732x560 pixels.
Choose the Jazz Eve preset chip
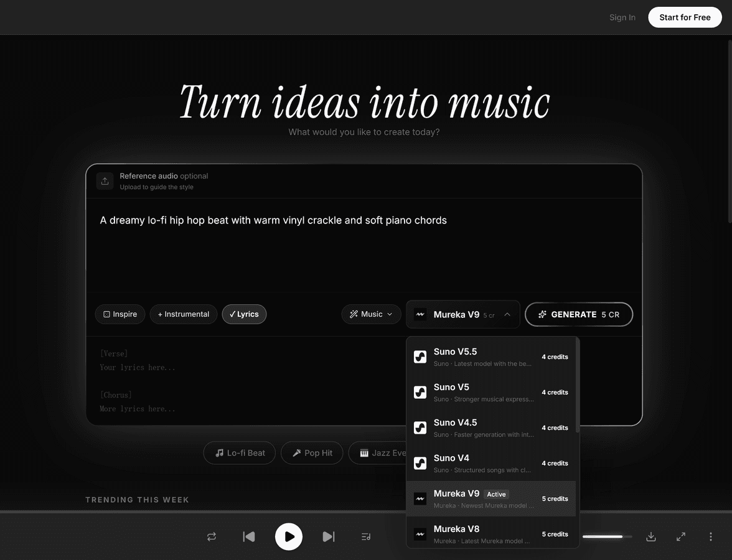coord(378,453)
